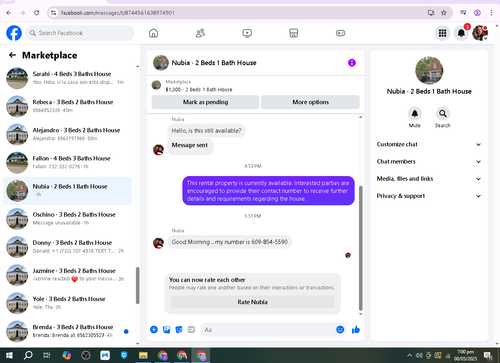Send a thumbs-up like

pyautogui.click(x=356, y=330)
